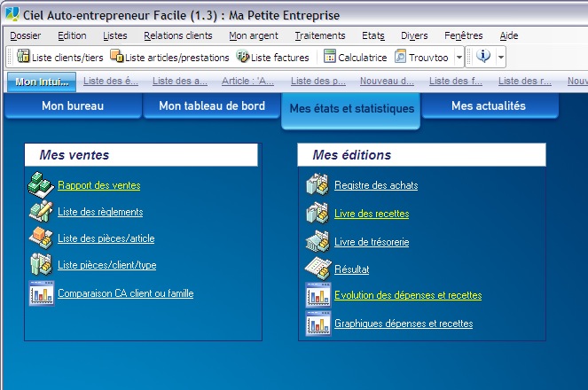Image resolution: width=588 pixels, height=390 pixels.
Task: Switch to the Mon bureau tab
Action: 73,105
